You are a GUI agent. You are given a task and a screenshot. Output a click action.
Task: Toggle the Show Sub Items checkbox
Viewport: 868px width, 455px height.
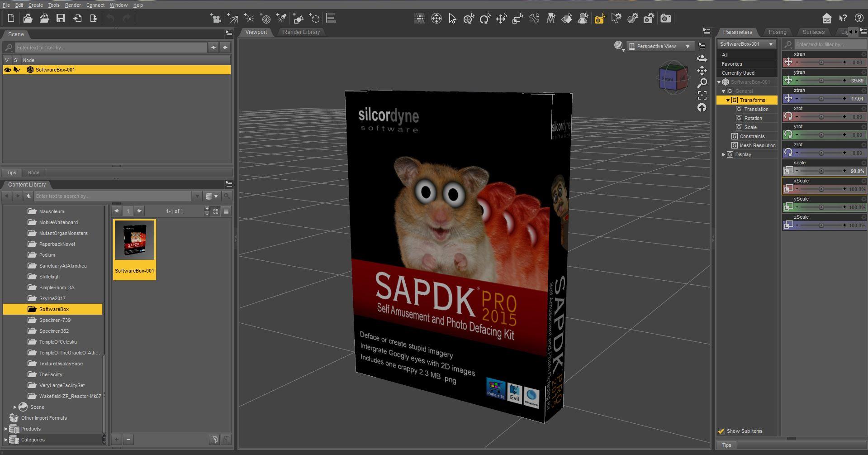coord(721,431)
